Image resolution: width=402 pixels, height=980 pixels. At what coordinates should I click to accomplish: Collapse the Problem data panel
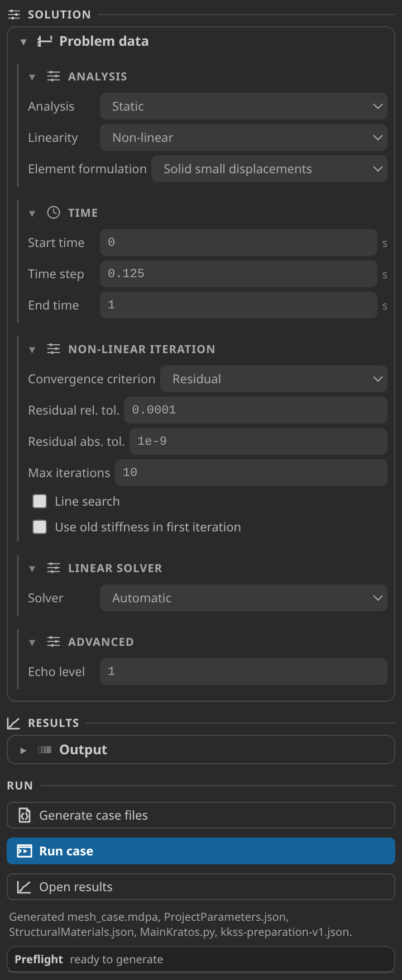point(23,42)
